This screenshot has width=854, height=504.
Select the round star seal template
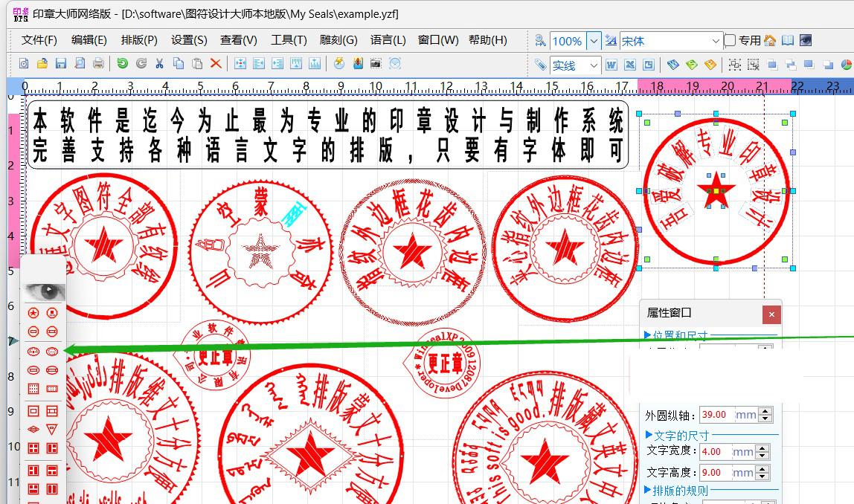33,314
